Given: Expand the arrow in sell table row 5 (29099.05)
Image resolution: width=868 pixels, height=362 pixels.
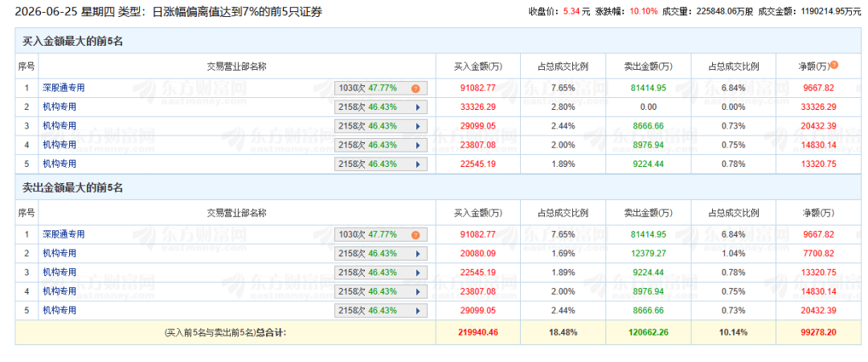Looking at the screenshot, I should coord(417,310).
